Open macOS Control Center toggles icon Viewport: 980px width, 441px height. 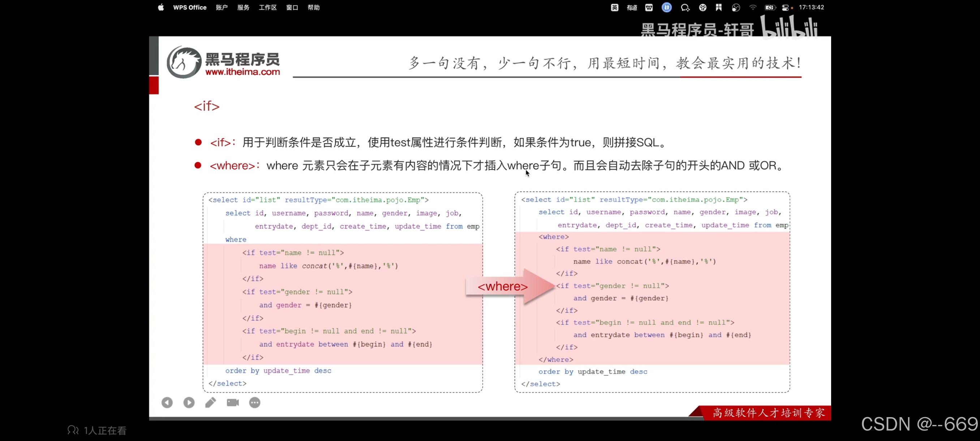coord(786,7)
